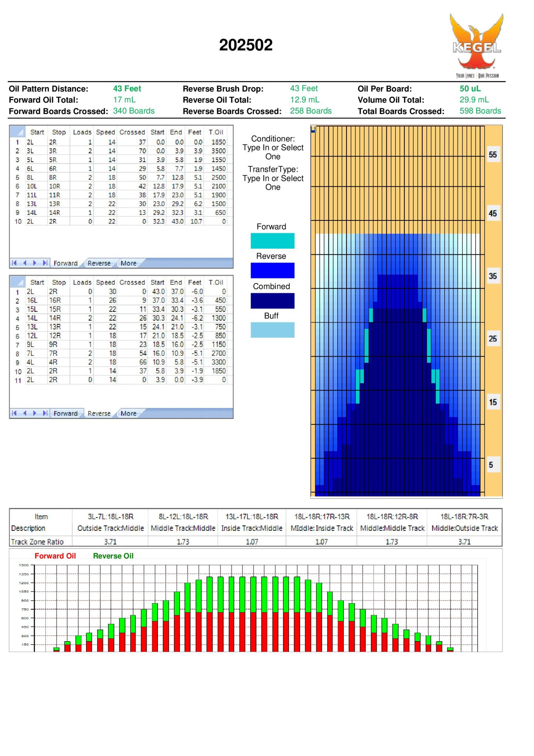Jump to last sheet in upper forward table
The height and width of the screenshot is (756, 534).
click(x=45, y=263)
